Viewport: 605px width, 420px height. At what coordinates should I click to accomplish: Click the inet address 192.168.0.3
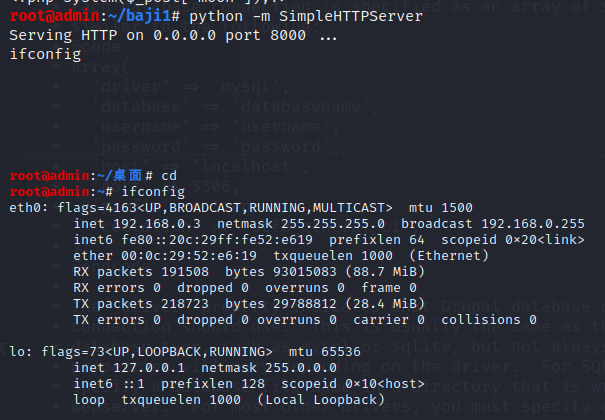click(157, 224)
